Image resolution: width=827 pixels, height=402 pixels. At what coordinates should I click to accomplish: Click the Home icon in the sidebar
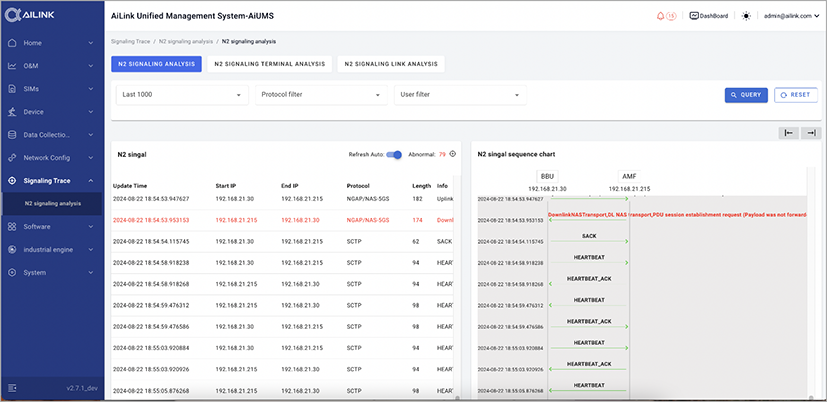click(x=12, y=43)
